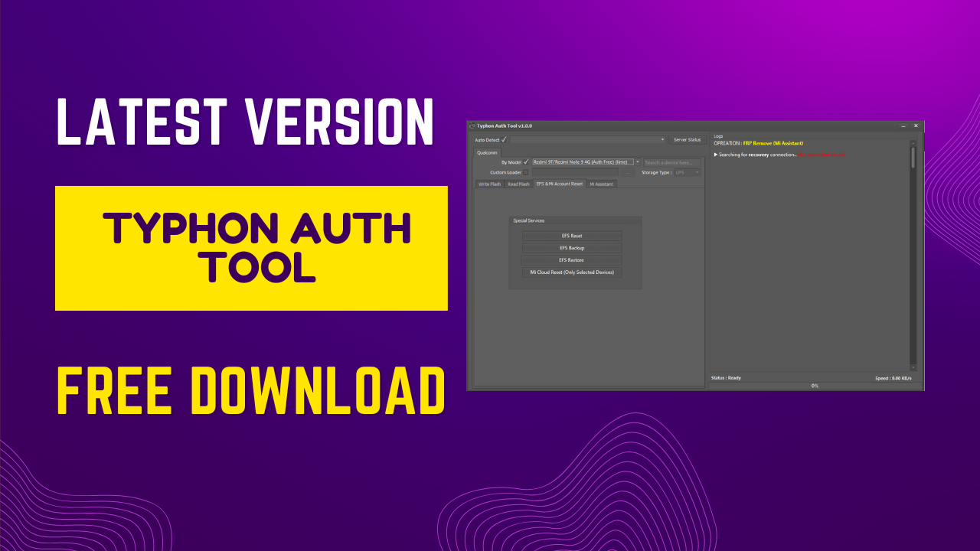The image size is (980, 551).
Task: Click the Typhon Auth Tool title bar icon
Action: click(472, 126)
